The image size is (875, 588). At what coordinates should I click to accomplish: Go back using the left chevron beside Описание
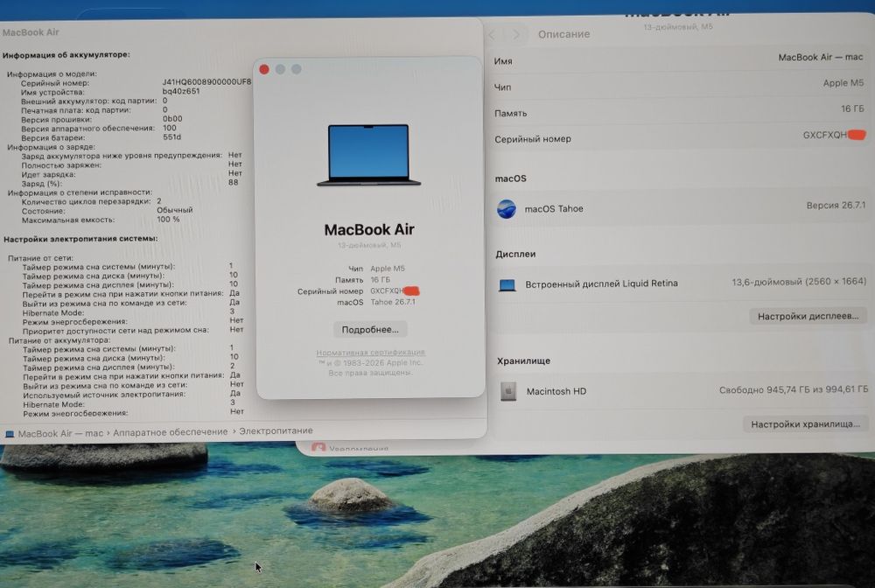coord(492,35)
